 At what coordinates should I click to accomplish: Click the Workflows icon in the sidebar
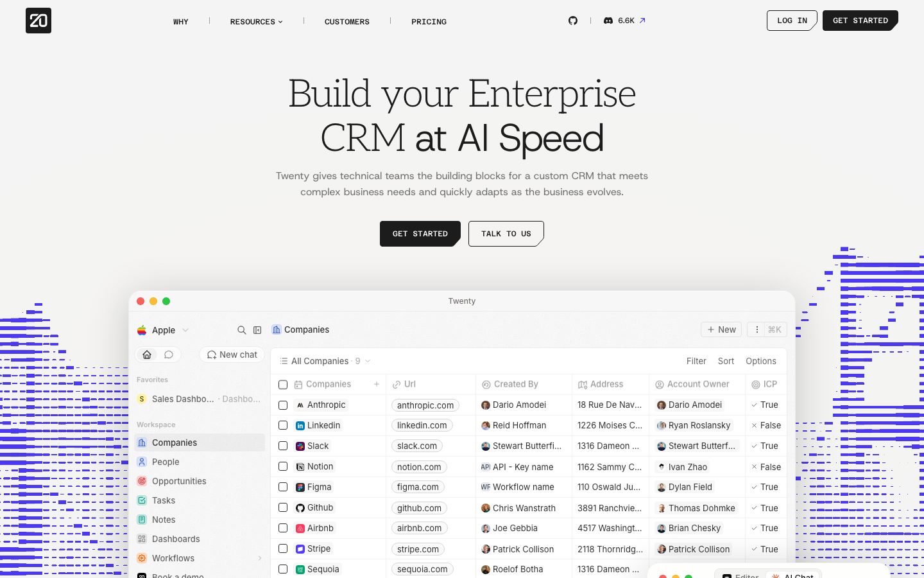(x=142, y=558)
